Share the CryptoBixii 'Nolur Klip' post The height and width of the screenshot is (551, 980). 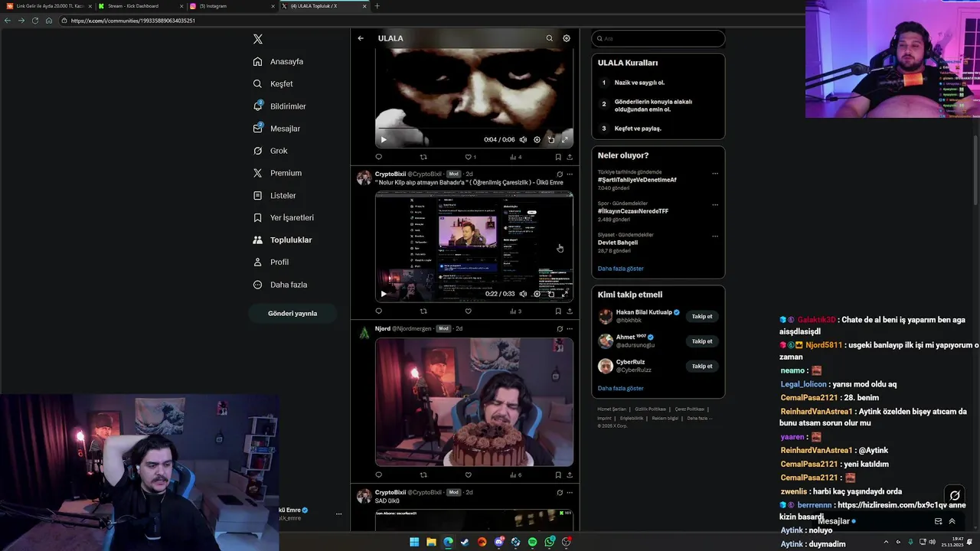pyautogui.click(x=570, y=311)
